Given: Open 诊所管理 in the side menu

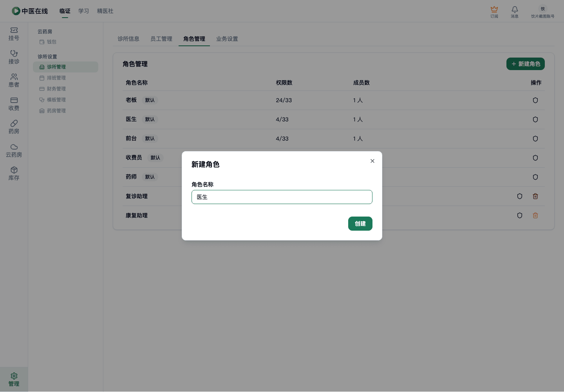Looking at the screenshot, I should click(x=65, y=67).
